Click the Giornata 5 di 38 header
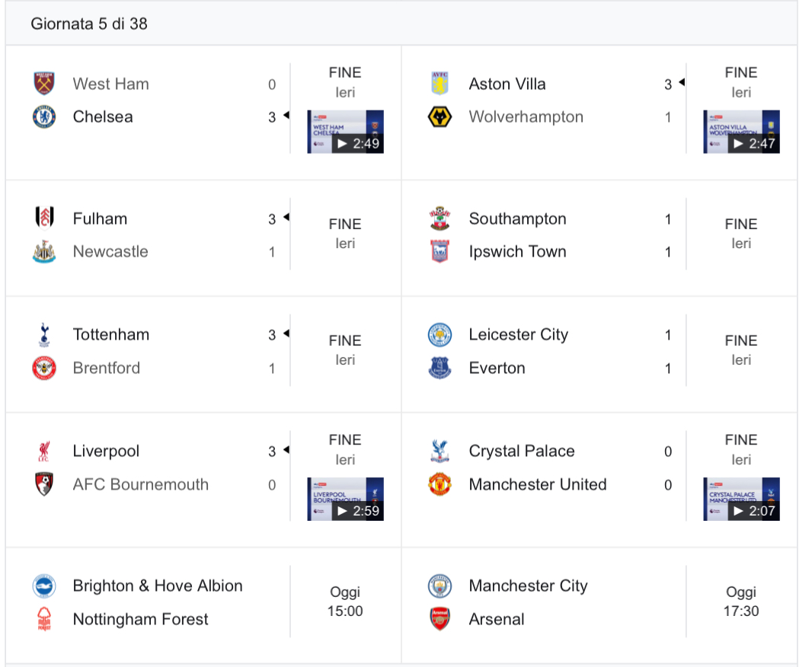Viewport: 812px width, 667px height. (89, 24)
